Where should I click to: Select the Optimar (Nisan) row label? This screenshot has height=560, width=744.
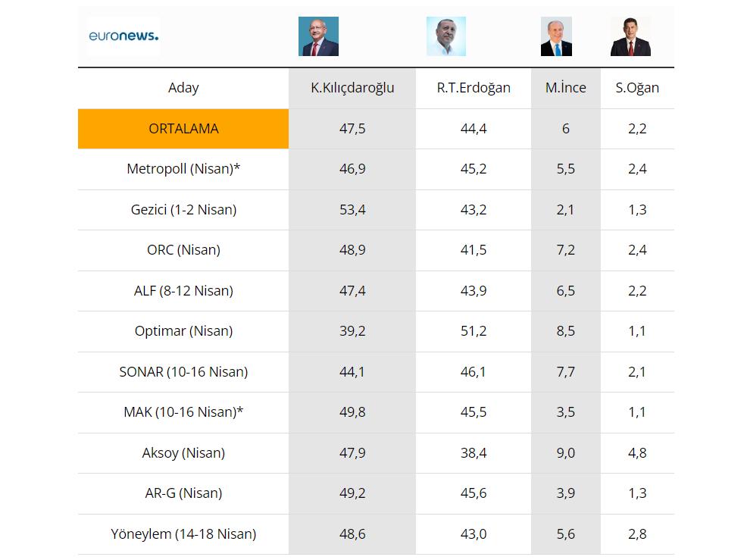point(183,331)
